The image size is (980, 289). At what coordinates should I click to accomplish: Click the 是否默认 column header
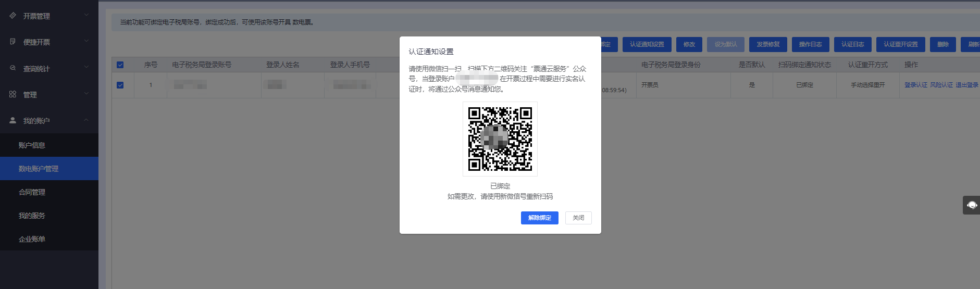click(x=752, y=65)
